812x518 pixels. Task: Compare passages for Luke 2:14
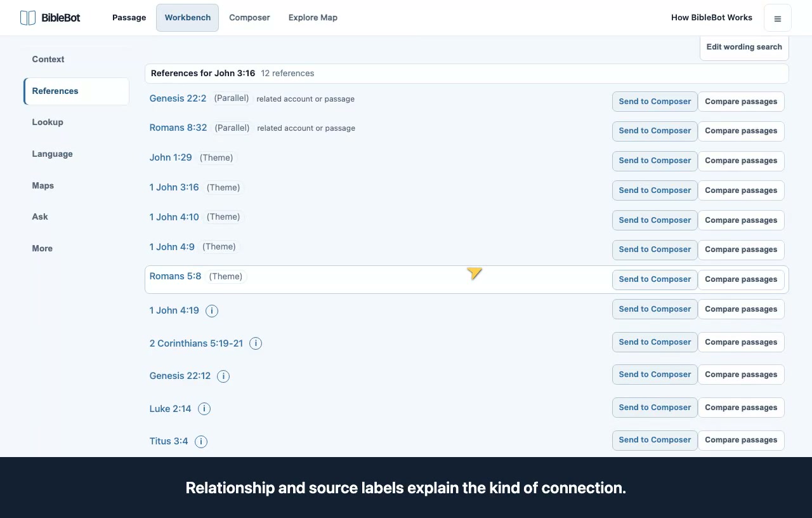(x=741, y=408)
